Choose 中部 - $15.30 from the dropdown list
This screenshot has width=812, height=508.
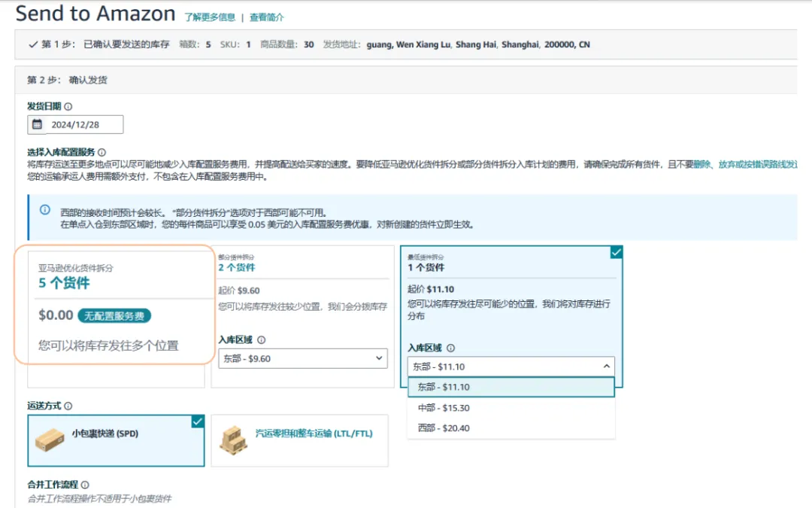444,408
